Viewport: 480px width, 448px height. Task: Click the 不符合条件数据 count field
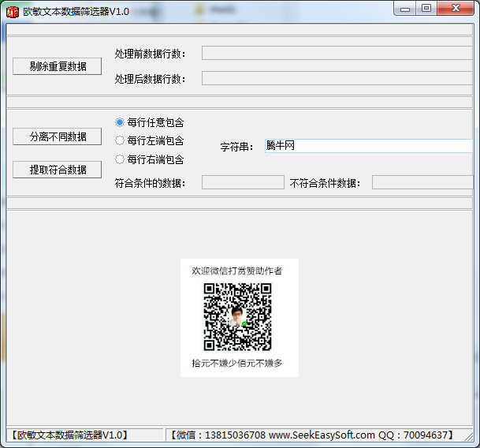[x=422, y=182]
